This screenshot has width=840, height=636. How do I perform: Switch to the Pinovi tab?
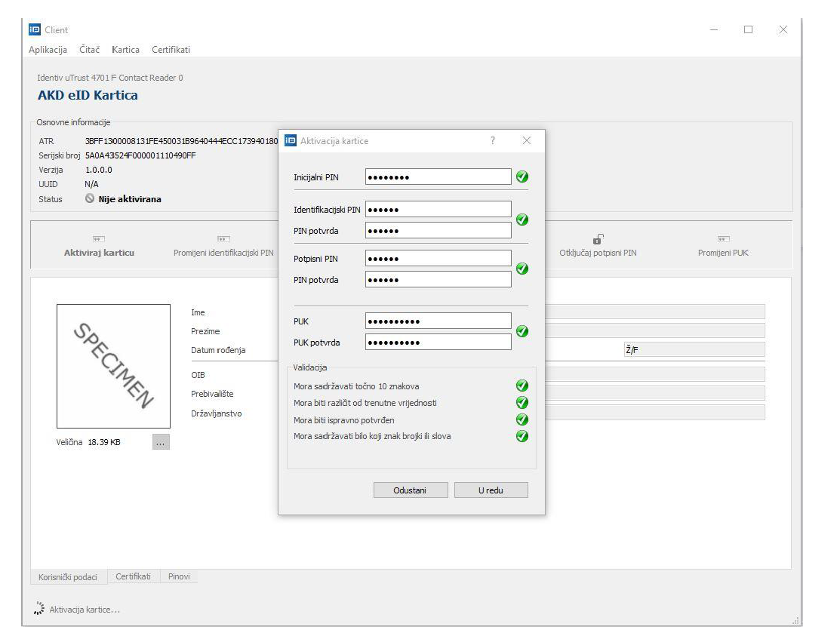(179, 577)
